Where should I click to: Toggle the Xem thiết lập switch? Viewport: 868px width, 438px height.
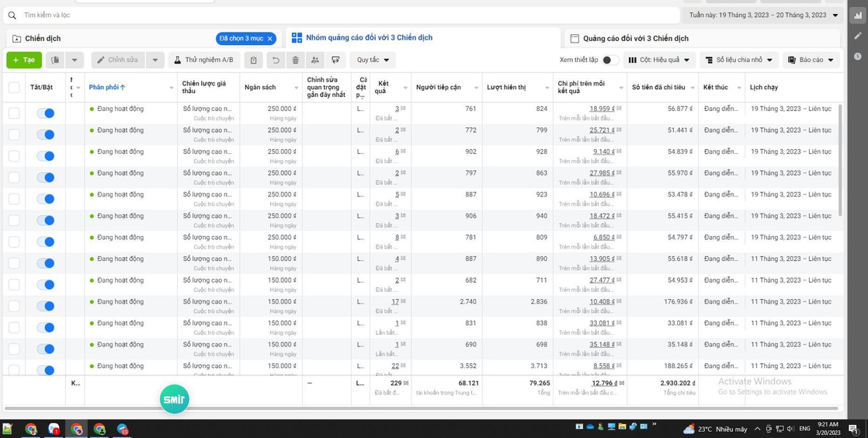pyautogui.click(x=609, y=60)
